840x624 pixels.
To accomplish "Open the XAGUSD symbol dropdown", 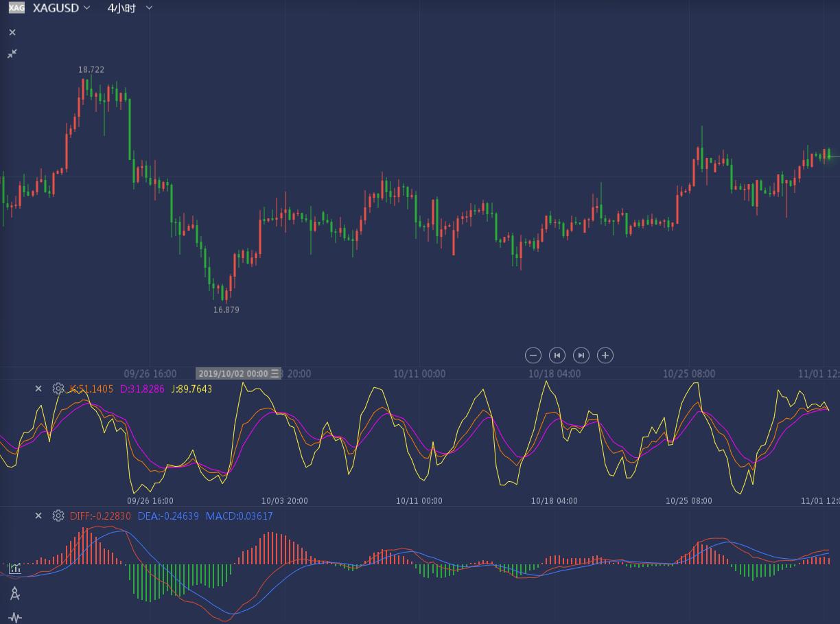I will coord(62,8).
